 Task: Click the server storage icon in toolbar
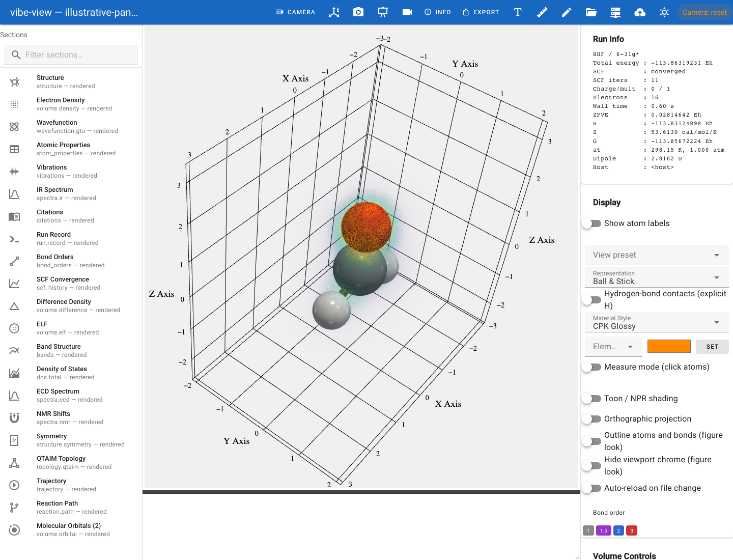(615, 12)
